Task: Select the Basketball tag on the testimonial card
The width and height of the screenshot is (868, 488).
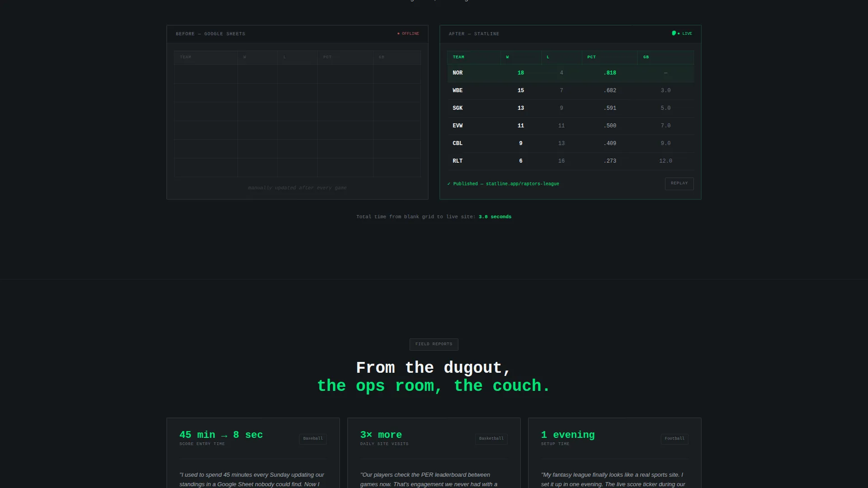Action: point(491,439)
